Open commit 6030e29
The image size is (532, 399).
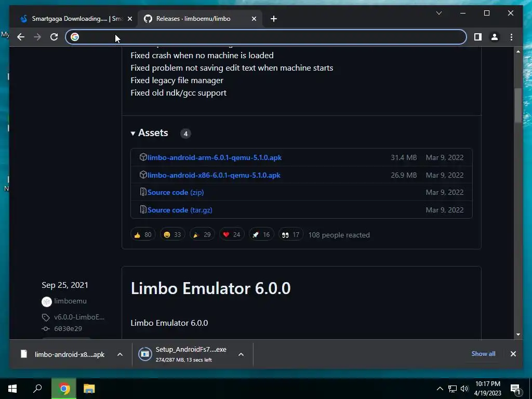click(x=68, y=328)
